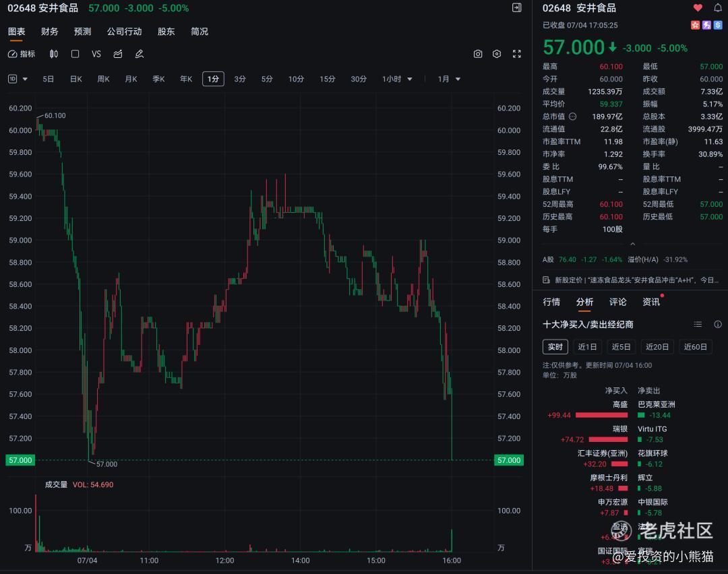
Task: Switch to the 预测 tab
Action: 83,32
